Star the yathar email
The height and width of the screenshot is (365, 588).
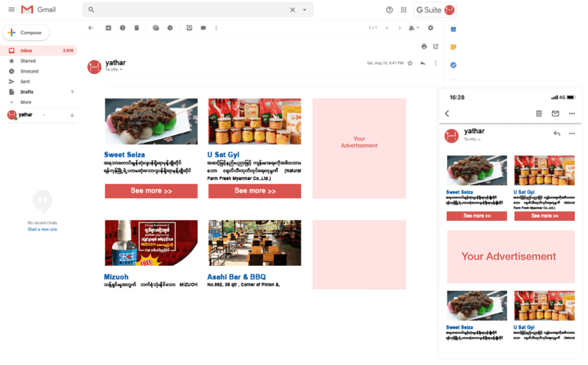click(410, 63)
